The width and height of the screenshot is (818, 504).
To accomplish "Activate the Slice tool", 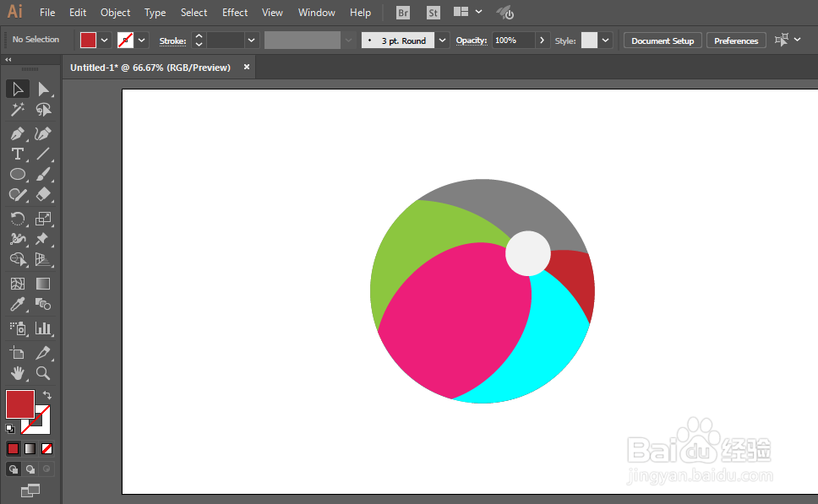I will [x=43, y=353].
